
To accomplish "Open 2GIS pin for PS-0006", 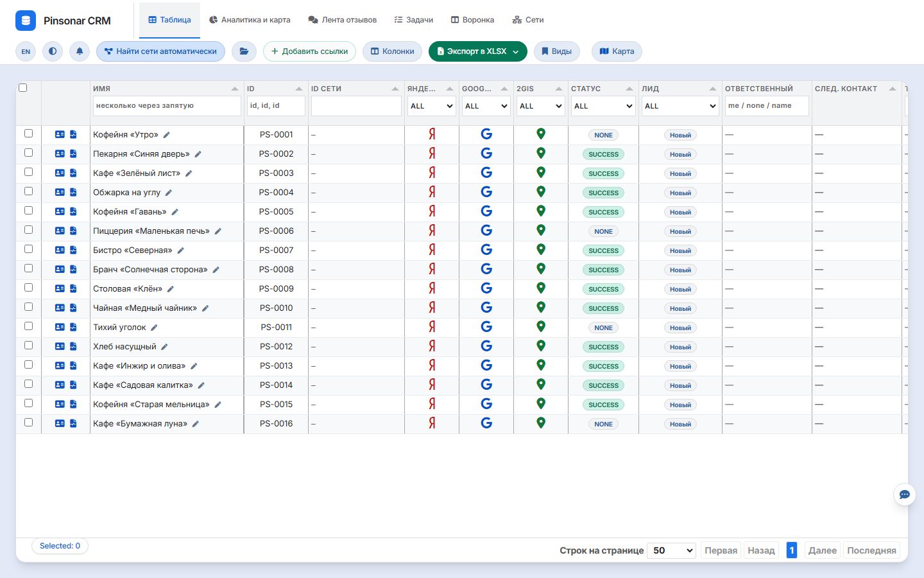I will pyautogui.click(x=541, y=230).
